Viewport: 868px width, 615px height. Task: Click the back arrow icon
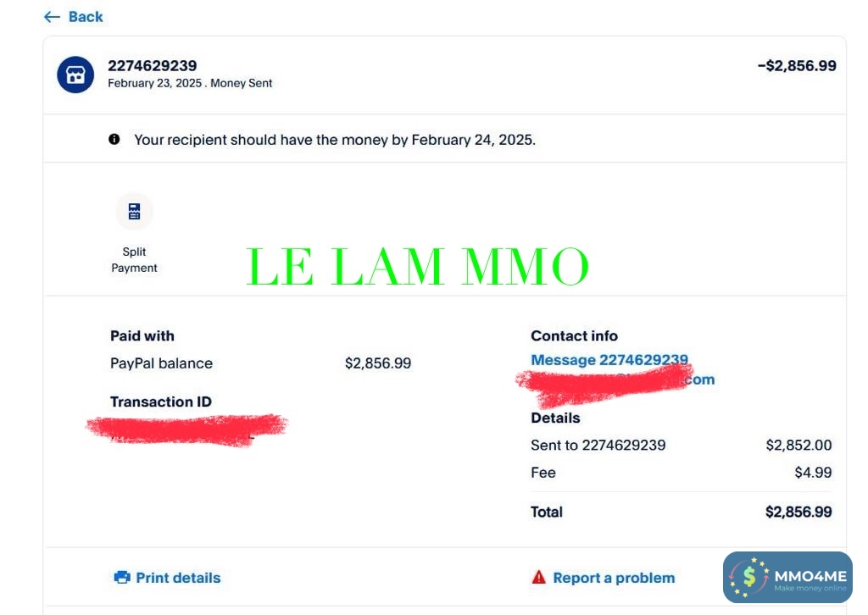tap(52, 17)
